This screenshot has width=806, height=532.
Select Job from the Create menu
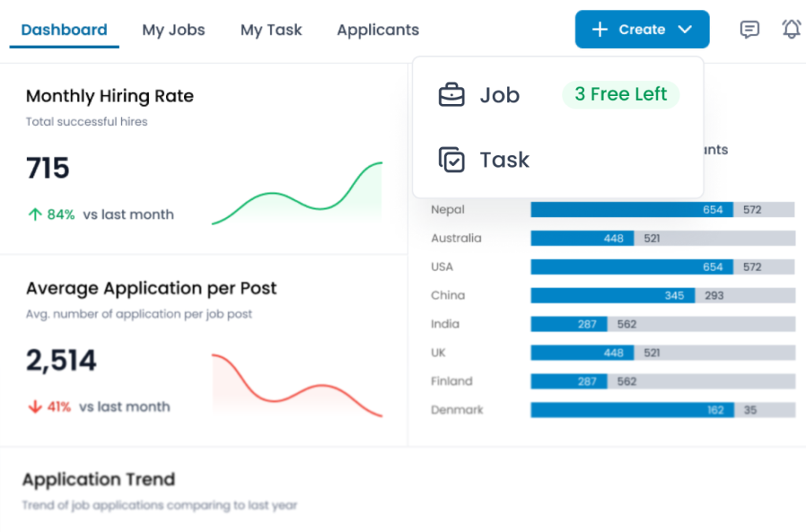[500, 95]
